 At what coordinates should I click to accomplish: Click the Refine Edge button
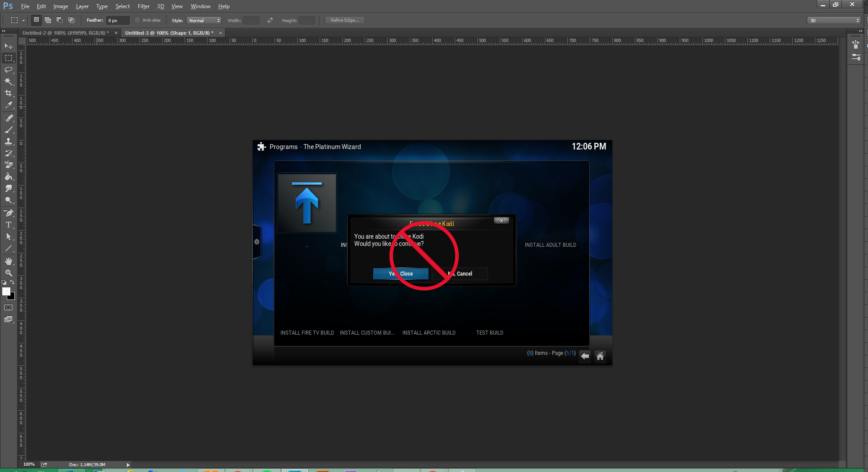click(345, 20)
